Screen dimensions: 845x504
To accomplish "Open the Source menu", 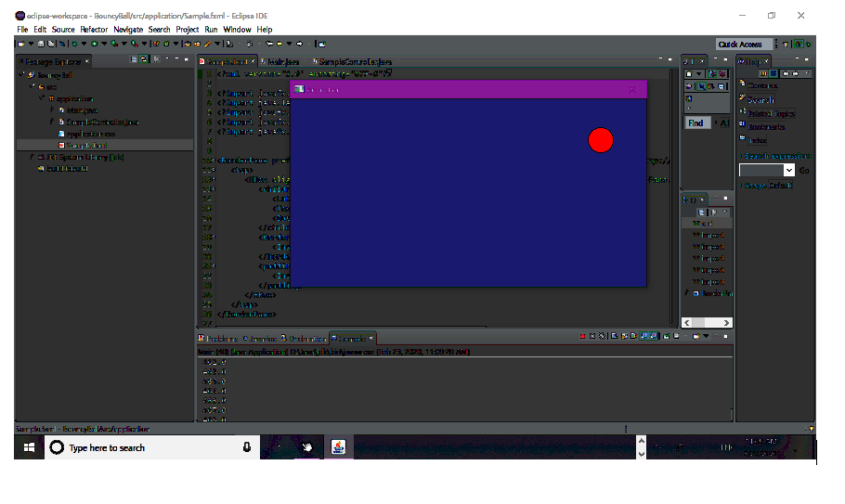I will [63, 30].
